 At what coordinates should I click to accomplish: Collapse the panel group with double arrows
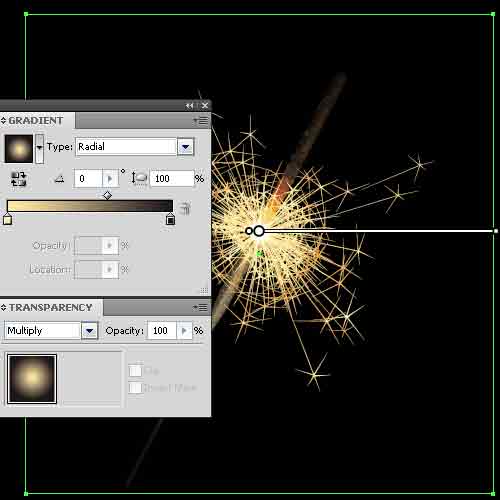[x=189, y=106]
